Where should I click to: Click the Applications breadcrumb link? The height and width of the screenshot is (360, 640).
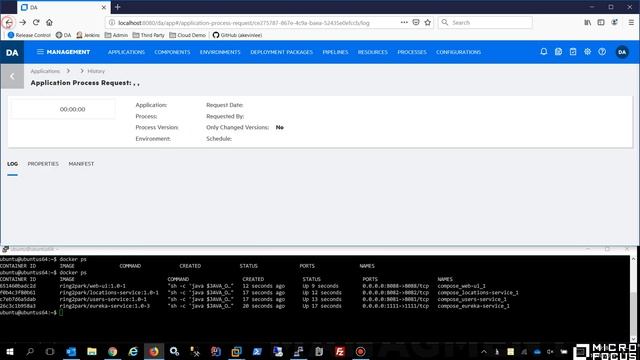click(x=45, y=71)
